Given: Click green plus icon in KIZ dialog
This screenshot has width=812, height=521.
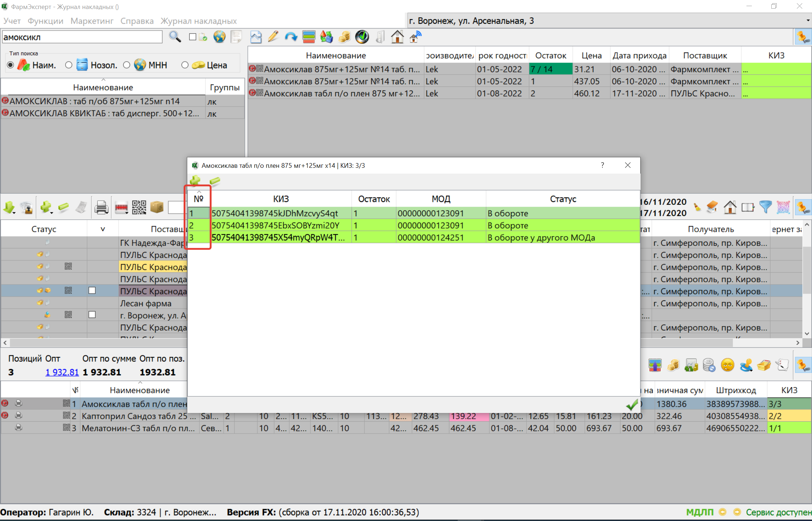Looking at the screenshot, I should (195, 181).
